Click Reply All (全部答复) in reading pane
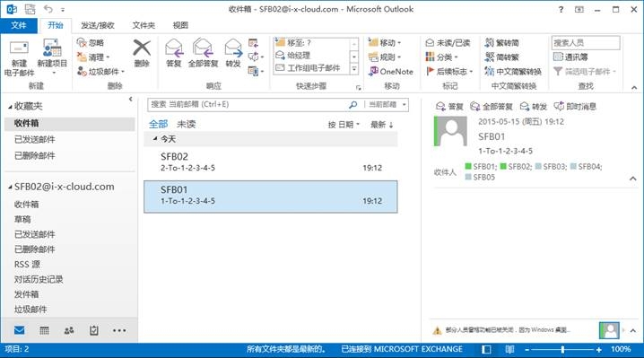644x358 pixels. (x=492, y=107)
